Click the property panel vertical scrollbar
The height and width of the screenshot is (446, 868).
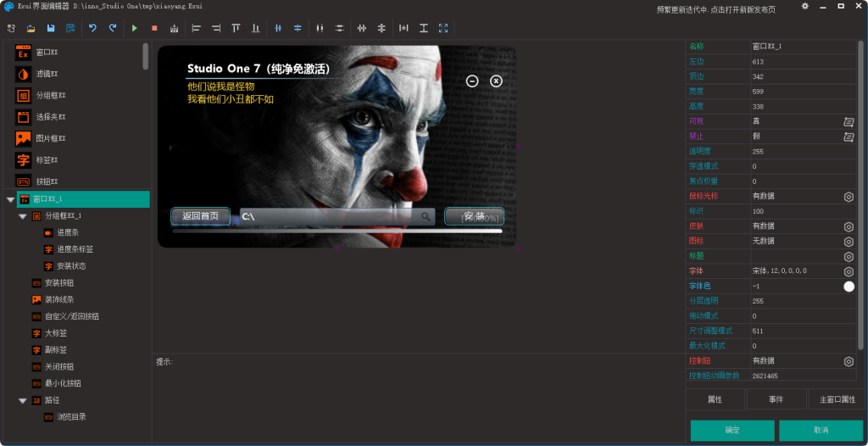coord(861,194)
